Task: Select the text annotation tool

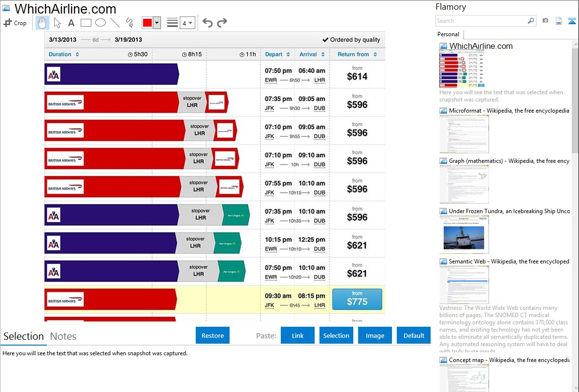Action: 71,23
